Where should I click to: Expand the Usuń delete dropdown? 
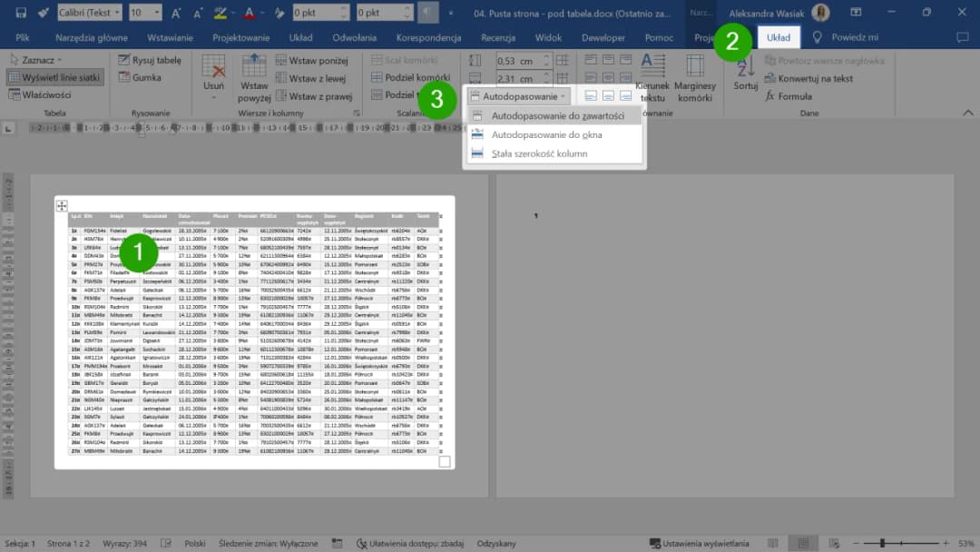pyautogui.click(x=213, y=87)
